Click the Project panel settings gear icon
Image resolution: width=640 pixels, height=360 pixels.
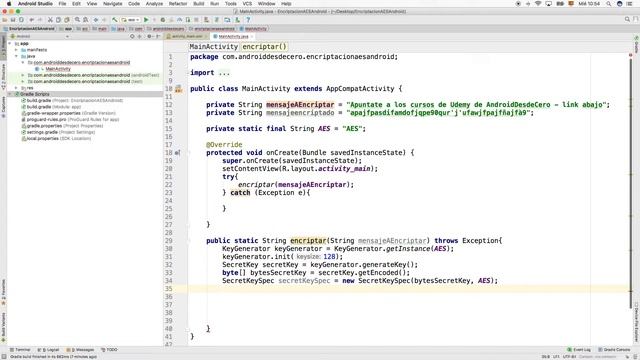click(149, 36)
